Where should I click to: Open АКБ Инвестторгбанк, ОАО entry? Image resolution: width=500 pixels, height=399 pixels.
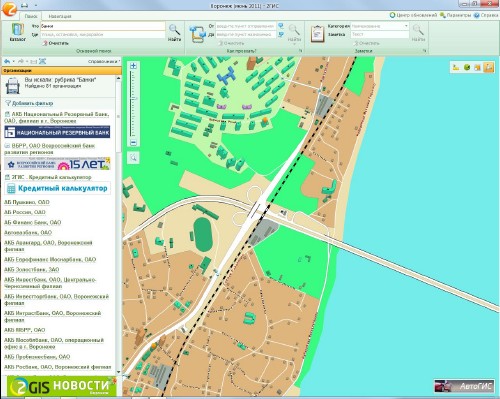tap(57, 300)
